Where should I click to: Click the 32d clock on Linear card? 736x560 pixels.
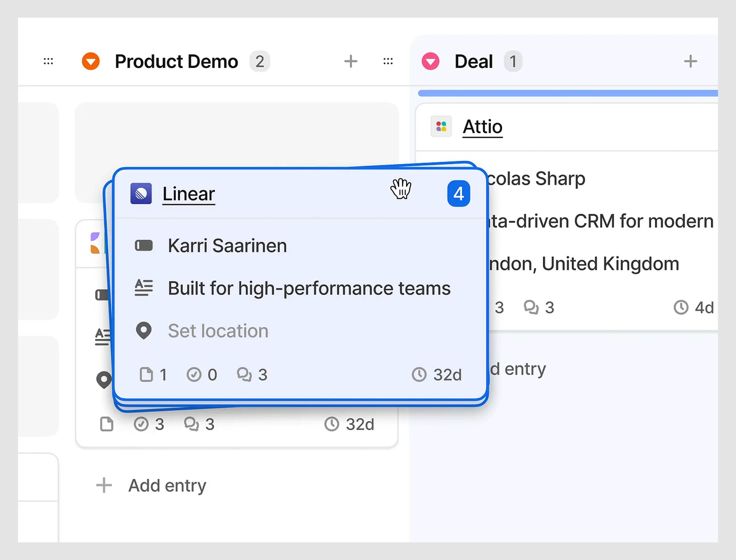[436, 375]
